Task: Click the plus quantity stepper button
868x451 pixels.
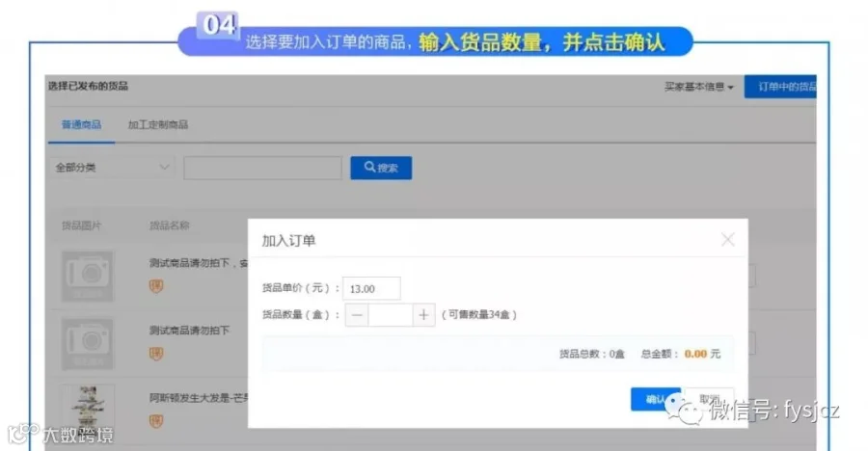Action: [x=423, y=315]
